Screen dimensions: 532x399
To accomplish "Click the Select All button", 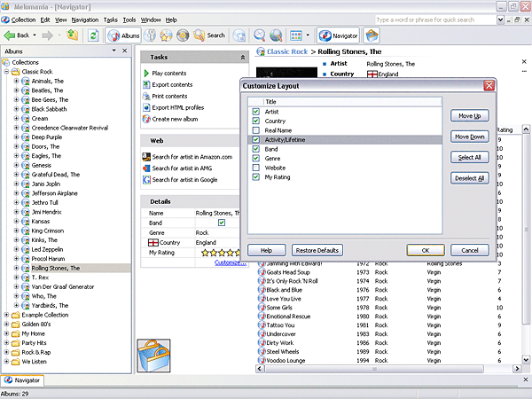I will pos(470,158).
